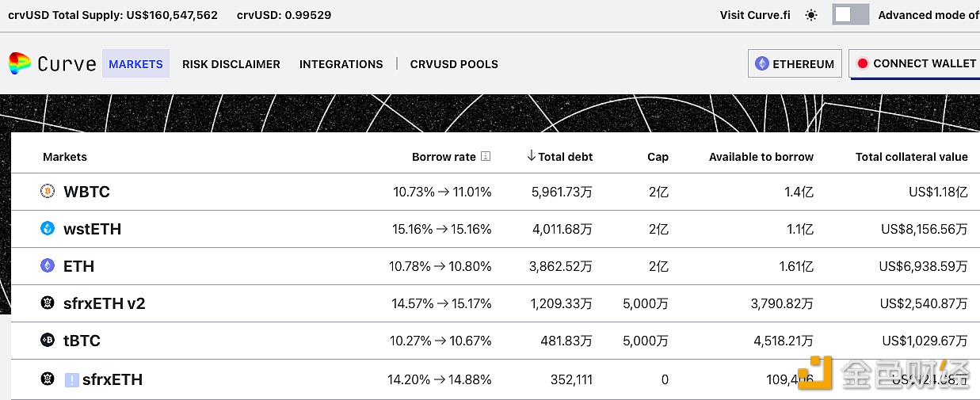980x400 pixels.
Task: Open Visit Curve.fi link
Action: point(756,15)
